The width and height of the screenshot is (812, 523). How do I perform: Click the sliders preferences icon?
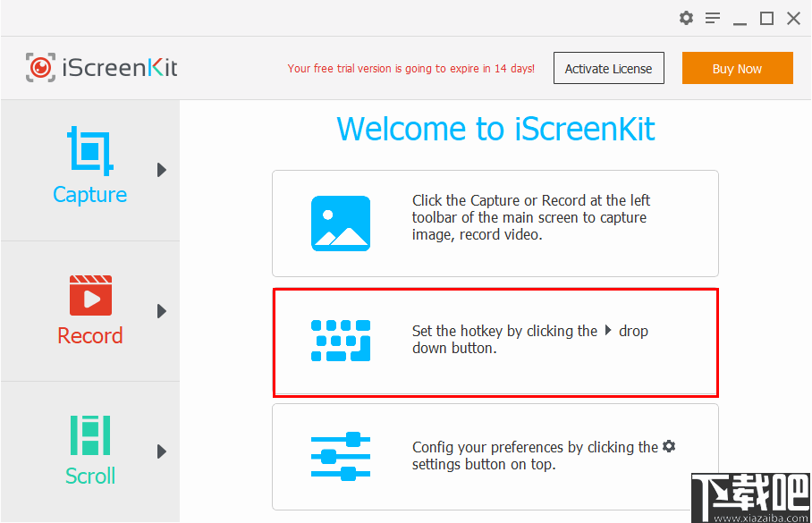[341, 457]
